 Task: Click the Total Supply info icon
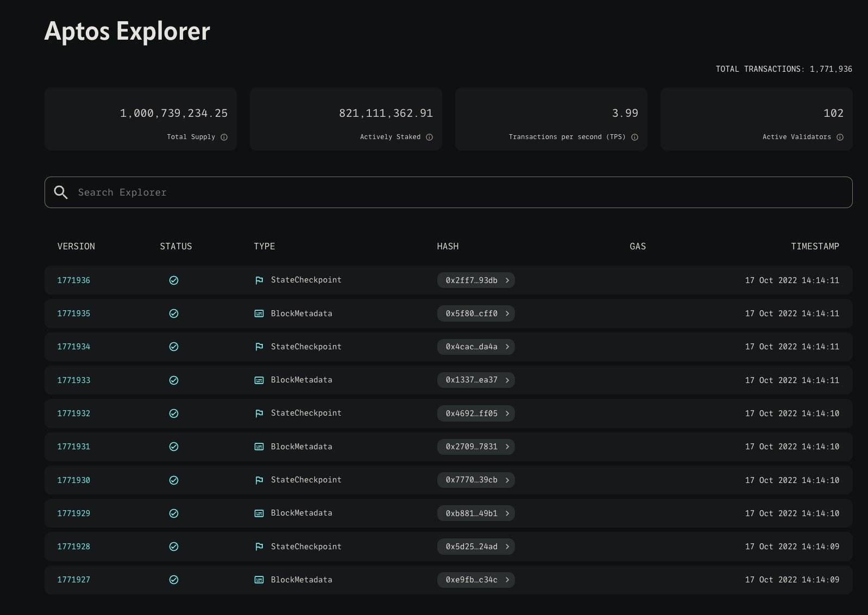click(224, 137)
